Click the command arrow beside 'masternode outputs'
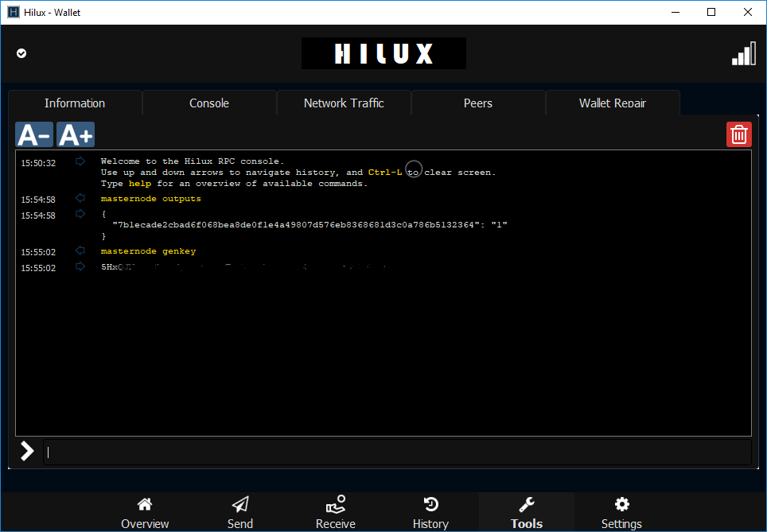The image size is (767, 532). pyautogui.click(x=80, y=198)
